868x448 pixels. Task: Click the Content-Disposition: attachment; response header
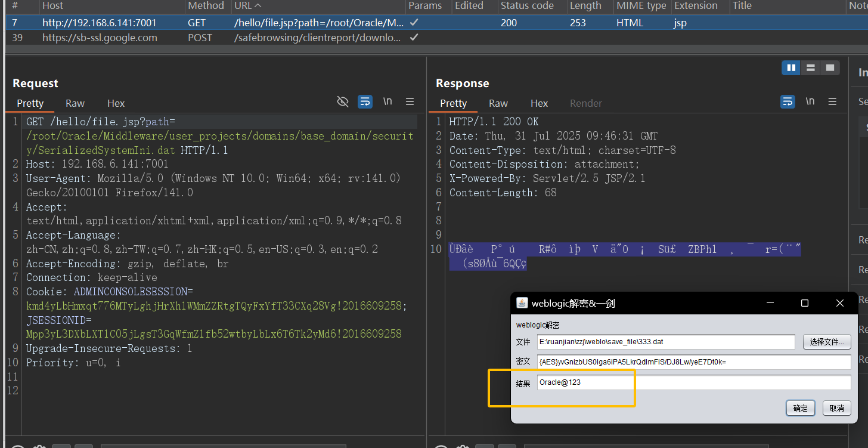pyautogui.click(x=544, y=164)
